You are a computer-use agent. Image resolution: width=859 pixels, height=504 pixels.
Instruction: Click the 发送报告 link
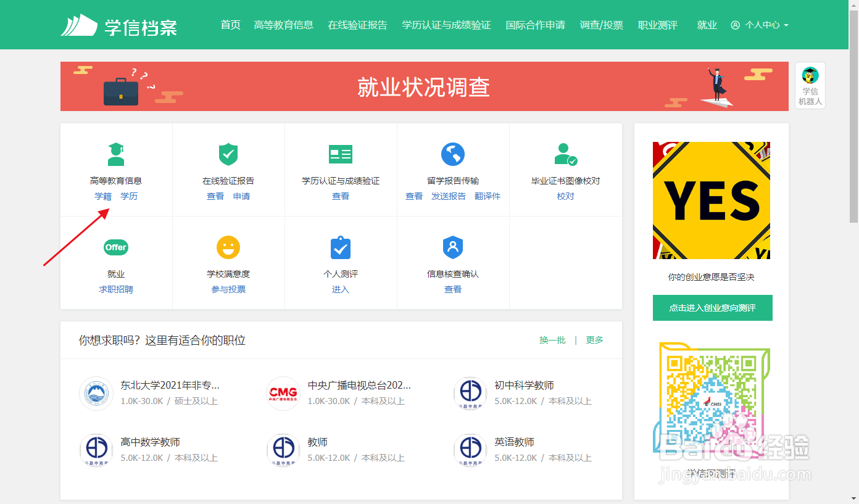tap(449, 196)
